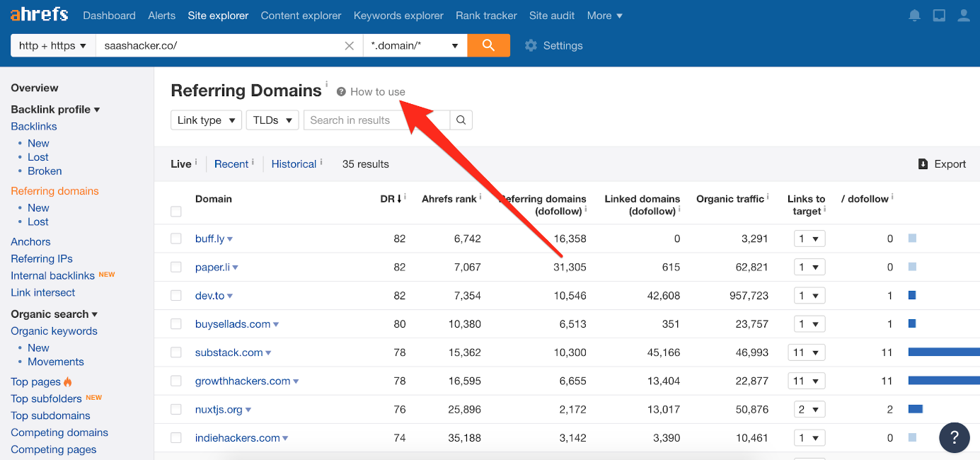Open Keywords explorer in top navigation
Screen dimensions: 980x460
(x=398, y=16)
